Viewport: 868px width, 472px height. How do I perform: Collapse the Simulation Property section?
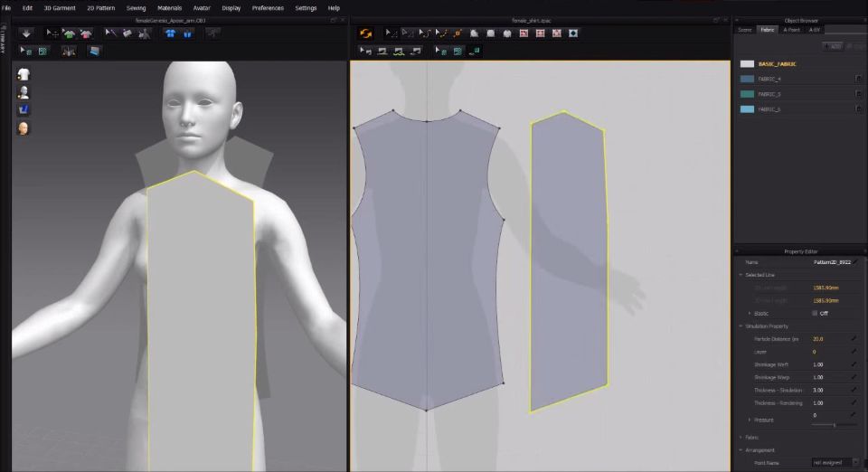741,326
